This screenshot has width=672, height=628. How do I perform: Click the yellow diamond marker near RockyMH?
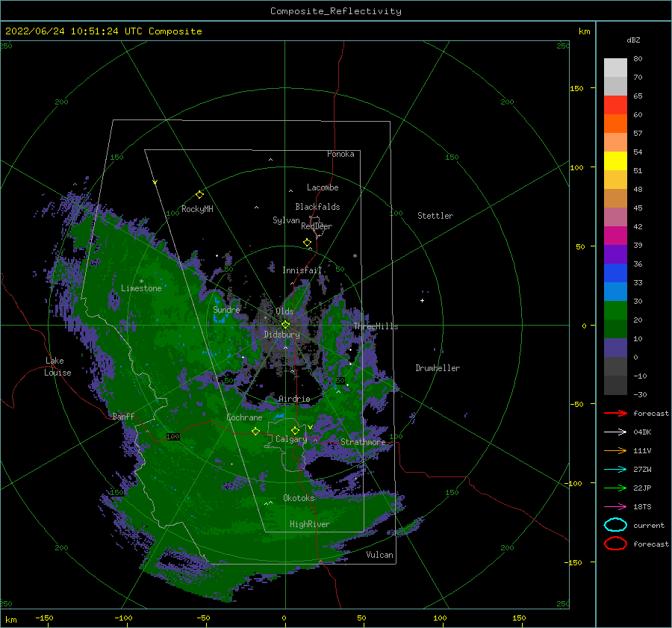point(199,195)
